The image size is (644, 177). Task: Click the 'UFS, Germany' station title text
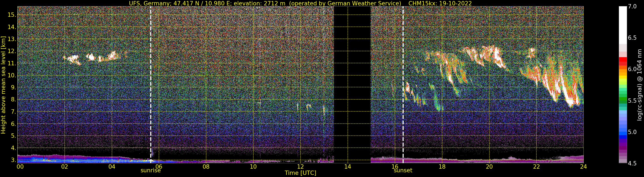tap(150, 3)
